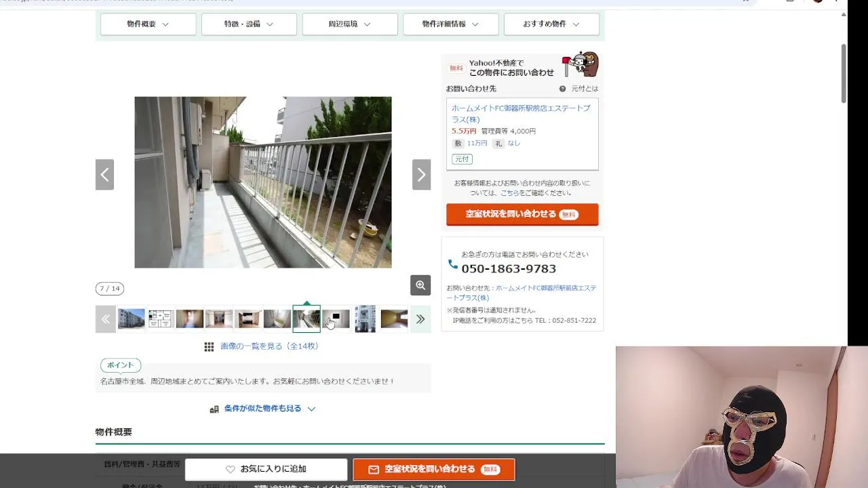Click the 5.5万円 rent price
This screenshot has height=488, width=868.
click(x=464, y=131)
